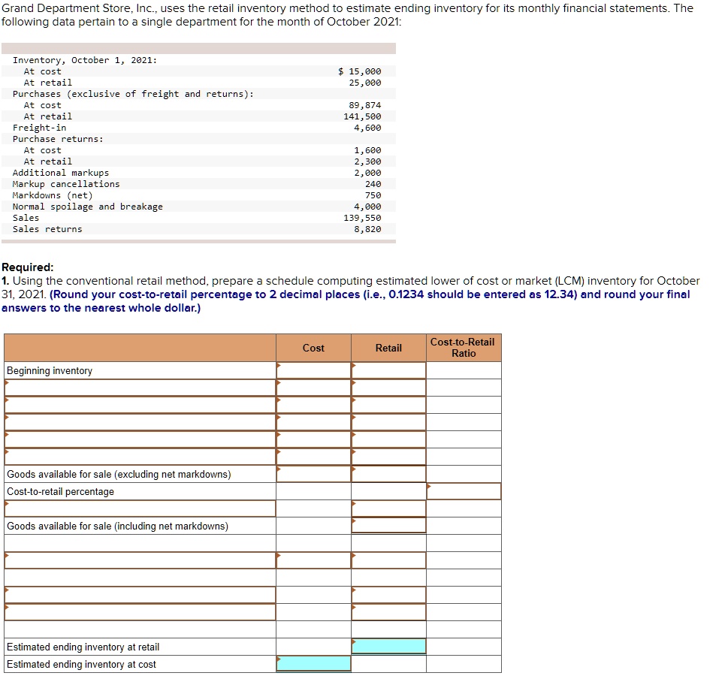
Task: Open label dropdown directly below Cost-to-retail percentage
Action: [140, 508]
